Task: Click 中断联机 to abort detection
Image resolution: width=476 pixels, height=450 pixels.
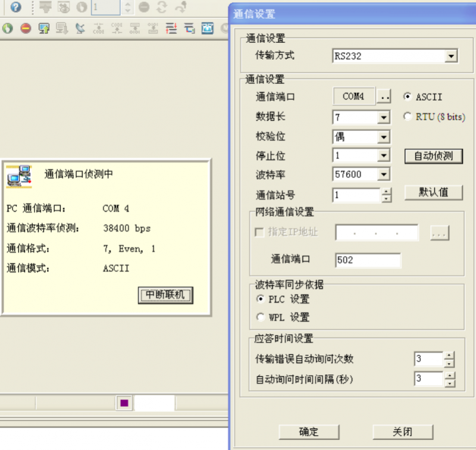Action: [x=165, y=295]
